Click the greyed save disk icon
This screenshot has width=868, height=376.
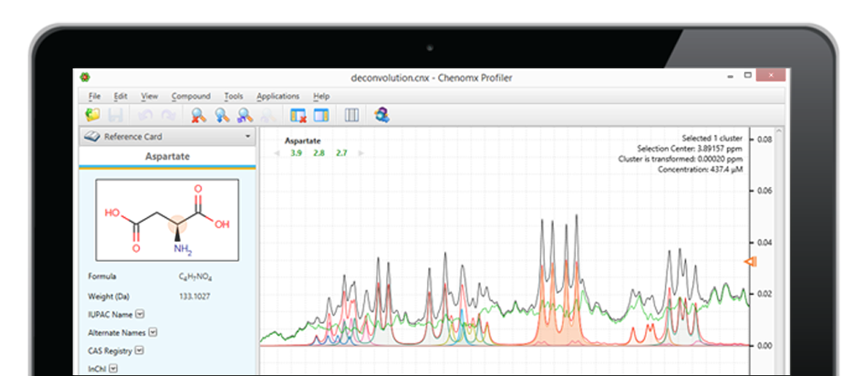tap(115, 115)
